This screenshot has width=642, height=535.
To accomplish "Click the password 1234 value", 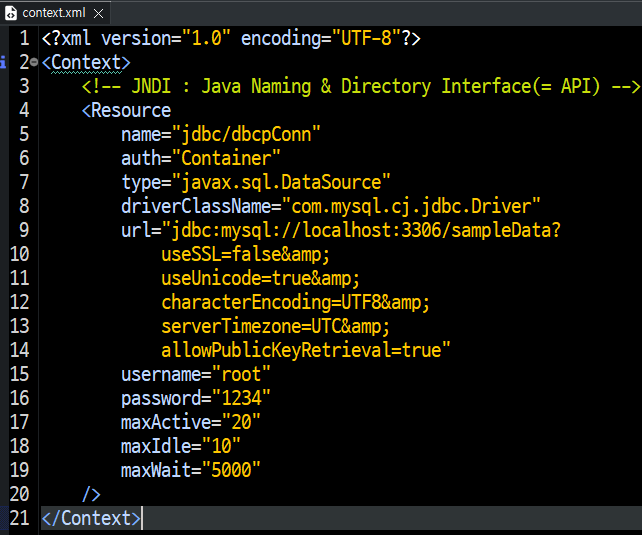I will [241, 398].
